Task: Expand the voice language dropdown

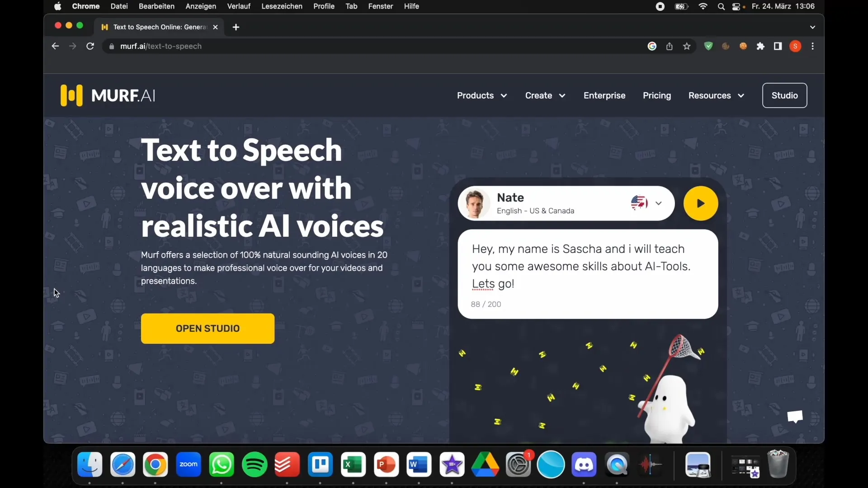Action: point(658,202)
